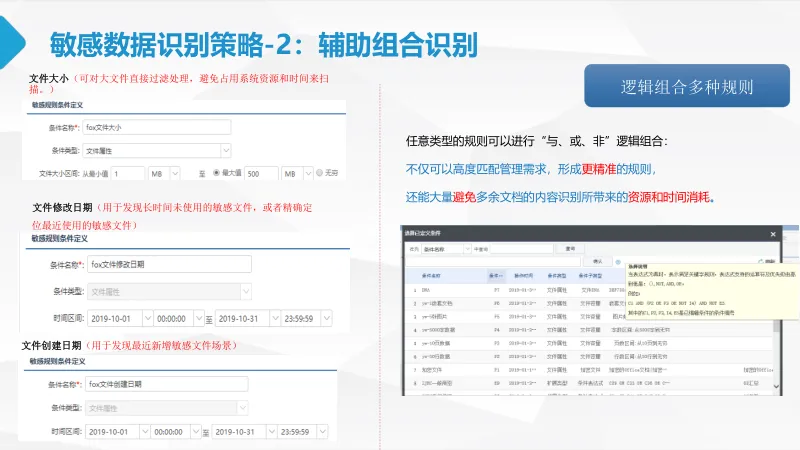Viewport: 800px width, 450px height.
Task: Expand the modification start time 00:00:00 dropdown
Action: (199, 318)
